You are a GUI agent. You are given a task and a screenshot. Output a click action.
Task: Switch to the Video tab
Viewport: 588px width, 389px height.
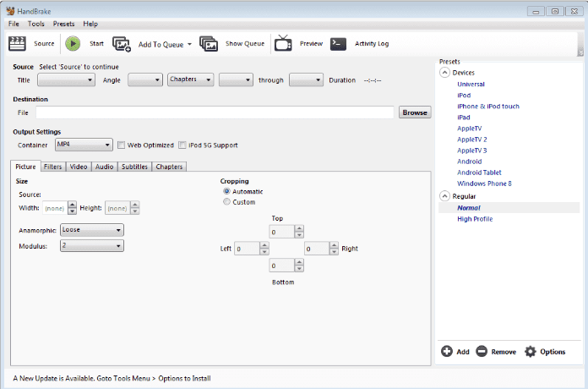point(79,167)
